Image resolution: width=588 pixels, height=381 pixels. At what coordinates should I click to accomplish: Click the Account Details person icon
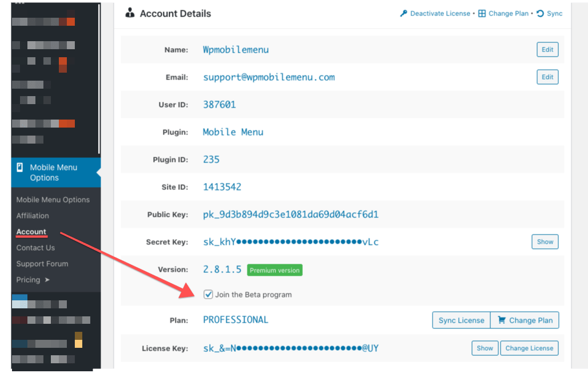tap(130, 13)
